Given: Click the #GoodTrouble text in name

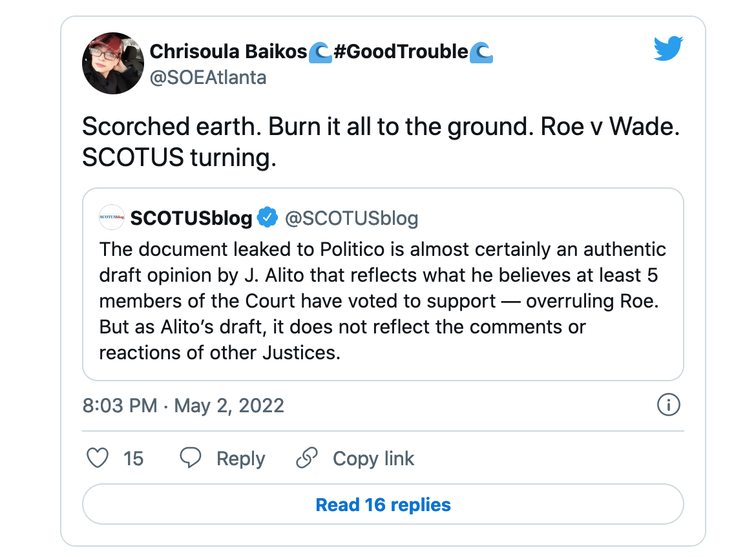Looking at the screenshot, I should pyautogui.click(x=401, y=51).
